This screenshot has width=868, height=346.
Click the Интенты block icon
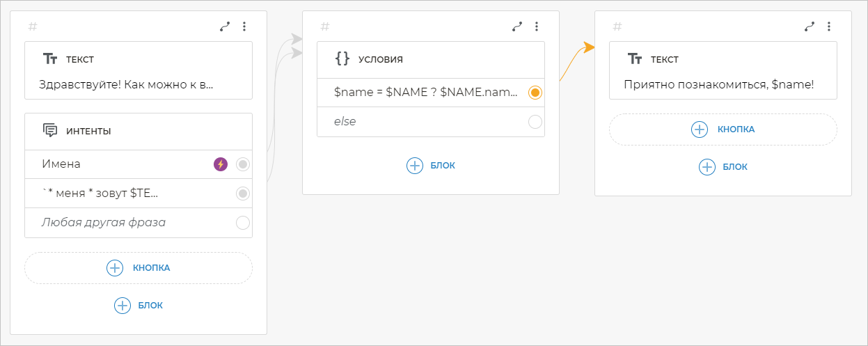click(x=50, y=130)
